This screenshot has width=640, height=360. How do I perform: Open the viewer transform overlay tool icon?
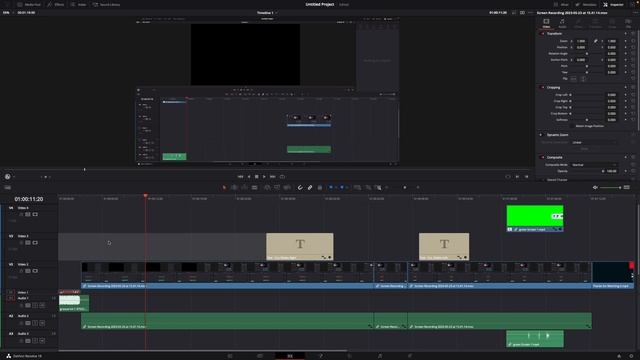tap(8, 177)
